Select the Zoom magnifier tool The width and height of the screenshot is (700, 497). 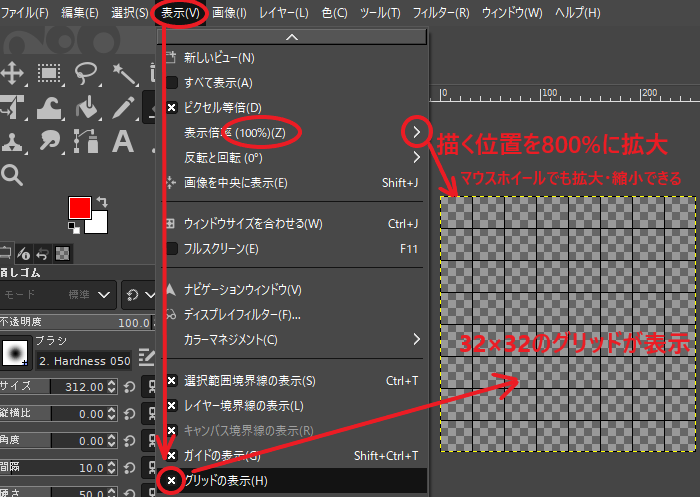[12, 175]
